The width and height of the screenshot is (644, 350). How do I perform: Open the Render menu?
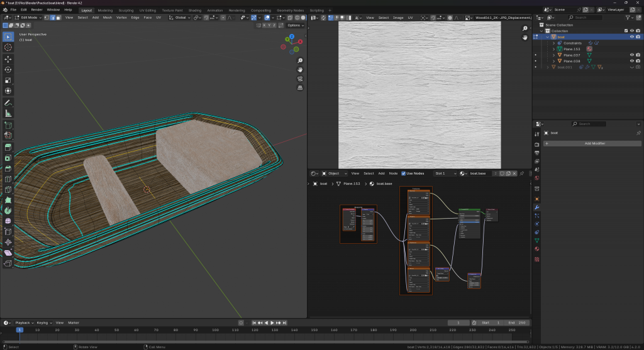37,10
